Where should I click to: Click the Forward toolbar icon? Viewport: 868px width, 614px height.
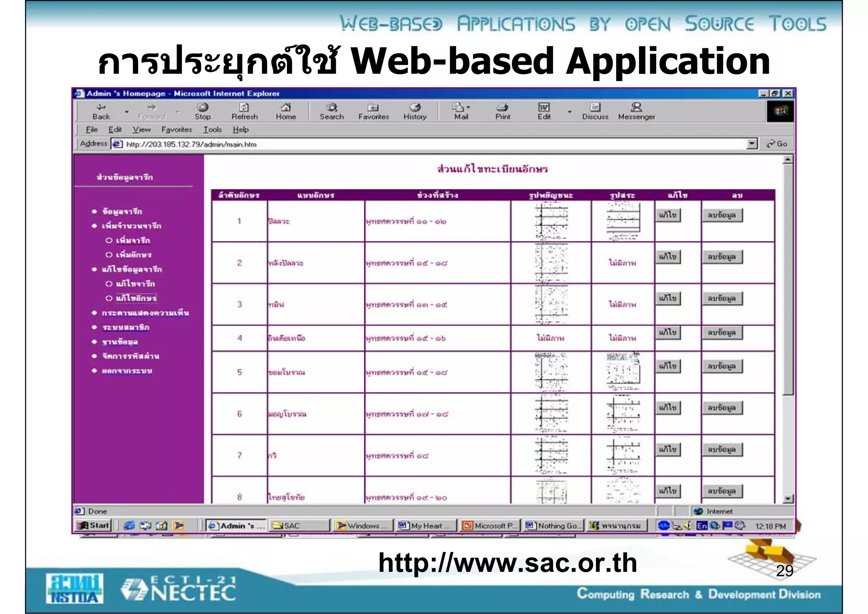coord(152,112)
